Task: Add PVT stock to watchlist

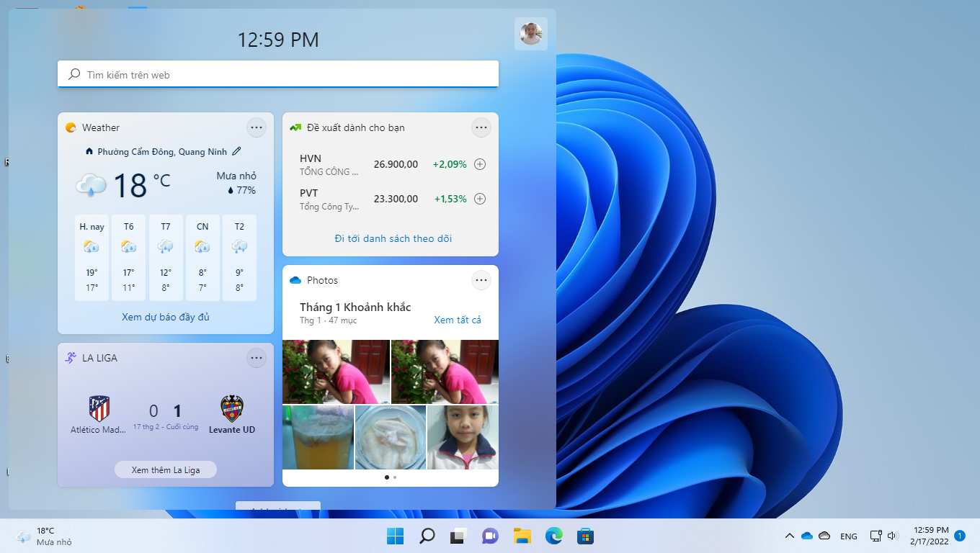Action: (480, 199)
